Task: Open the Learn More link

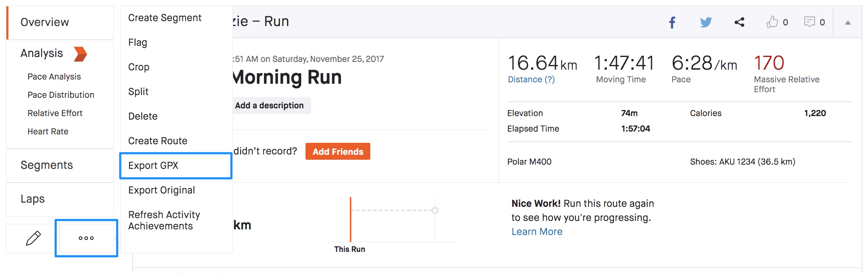Action: pos(537,232)
